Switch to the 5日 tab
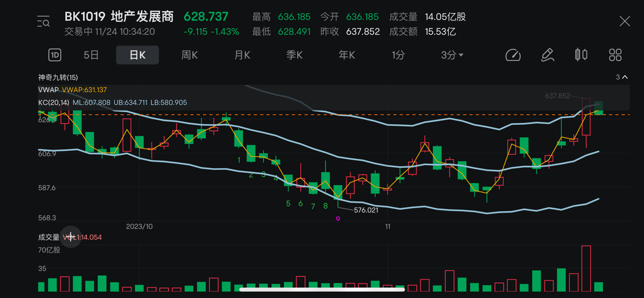Screen dimensions: 644x298 [x=91, y=55]
